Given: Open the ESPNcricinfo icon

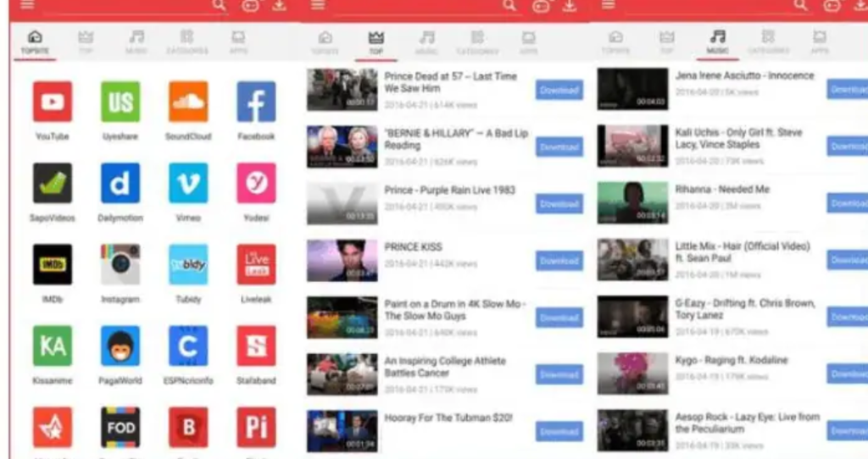Looking at the screenshot, I should (188, 346).
